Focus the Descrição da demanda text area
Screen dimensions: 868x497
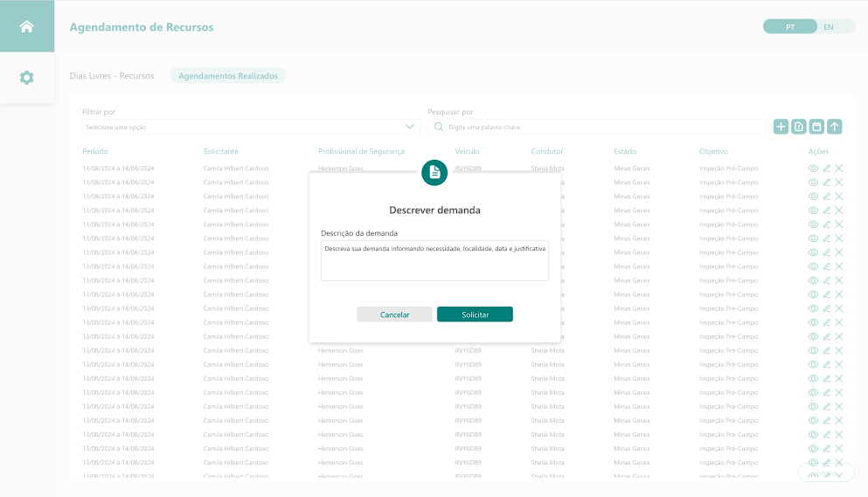coord(434,260)
